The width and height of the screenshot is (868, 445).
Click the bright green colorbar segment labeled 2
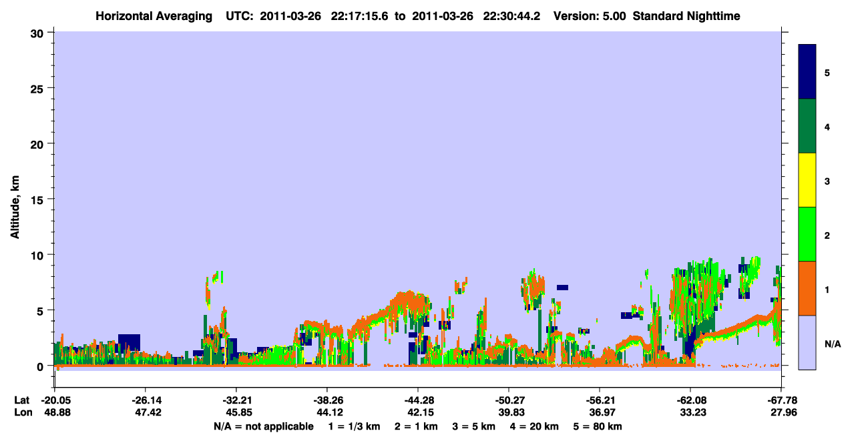tap(807, 234)
